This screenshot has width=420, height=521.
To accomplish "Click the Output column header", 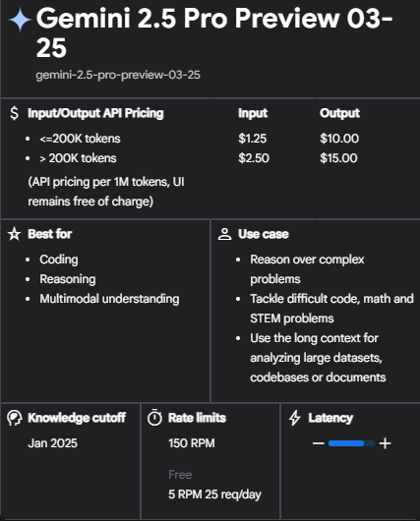I will [340, 113].
